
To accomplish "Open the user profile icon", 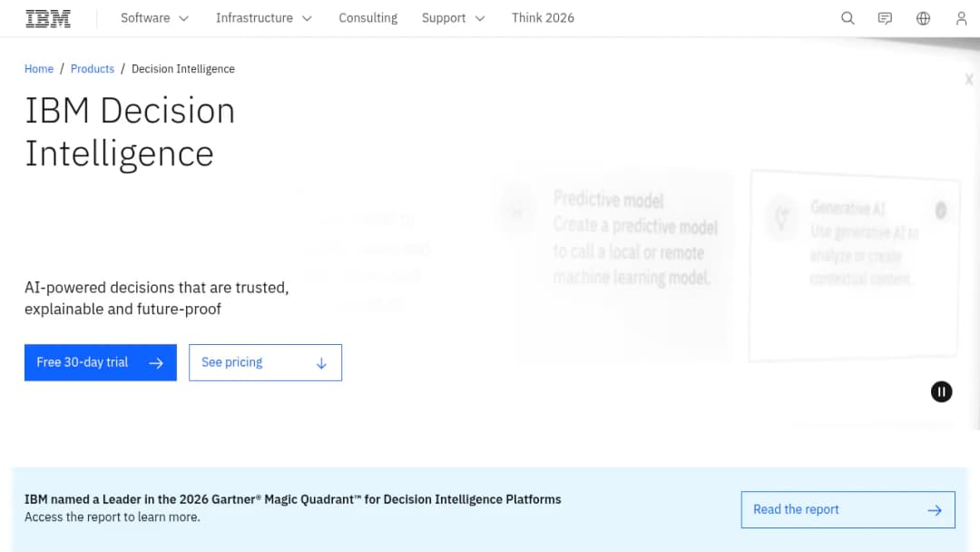I will [x=961, y=18].
